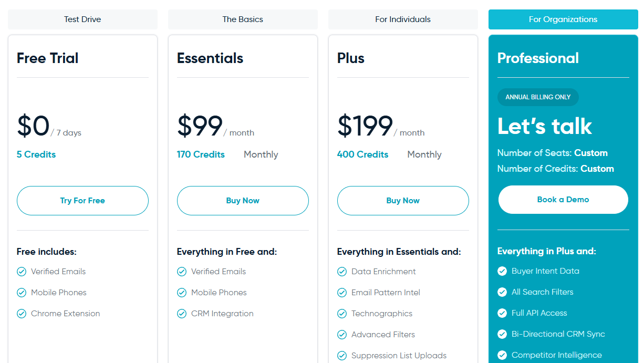Click the checkmark next to Full API Access
644x363 pixels.
click(x=502, y=313)
